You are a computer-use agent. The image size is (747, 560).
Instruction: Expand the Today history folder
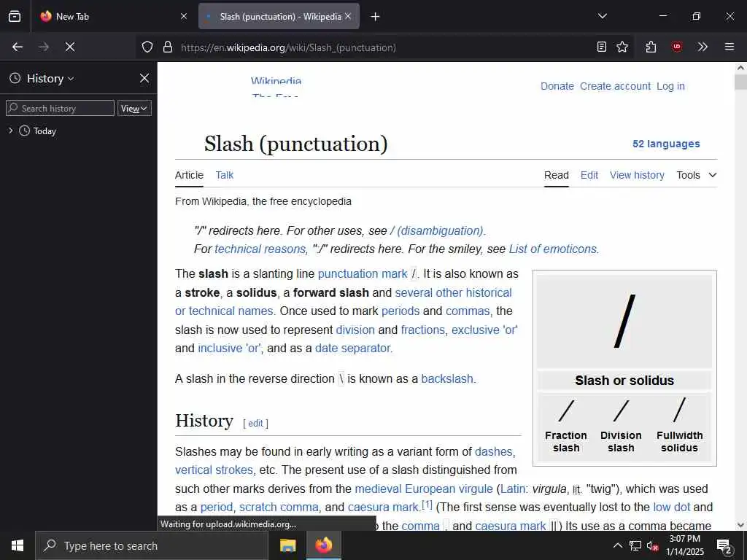tap(10, 131)
